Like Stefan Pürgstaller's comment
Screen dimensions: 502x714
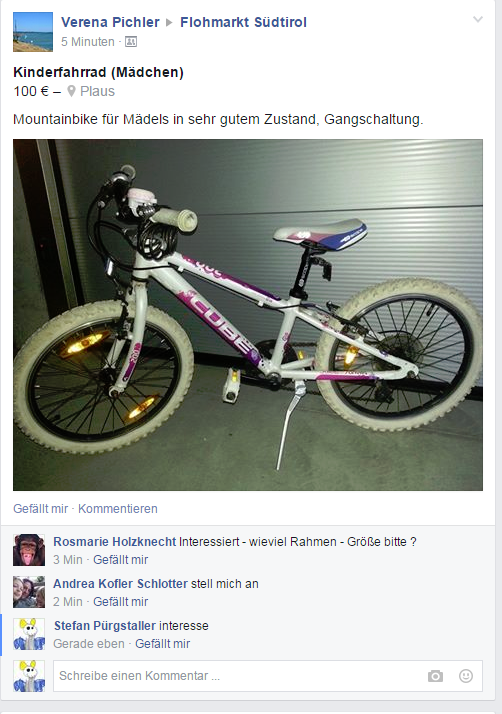[x=163, y=643]
